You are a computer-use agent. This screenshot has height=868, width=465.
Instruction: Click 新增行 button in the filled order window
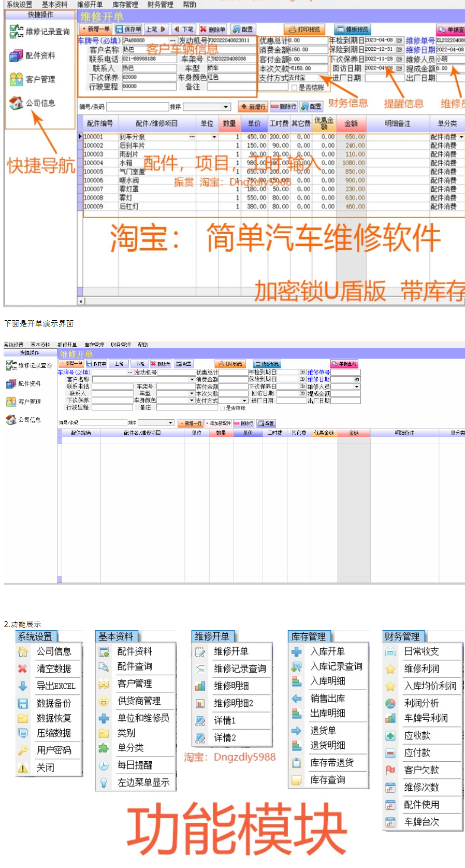[253, 107]
